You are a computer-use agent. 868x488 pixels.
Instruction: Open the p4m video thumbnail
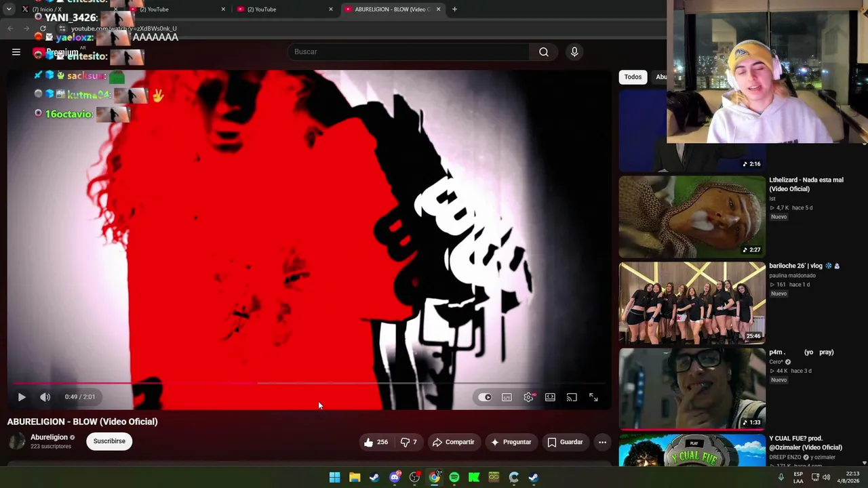[692, 389]
